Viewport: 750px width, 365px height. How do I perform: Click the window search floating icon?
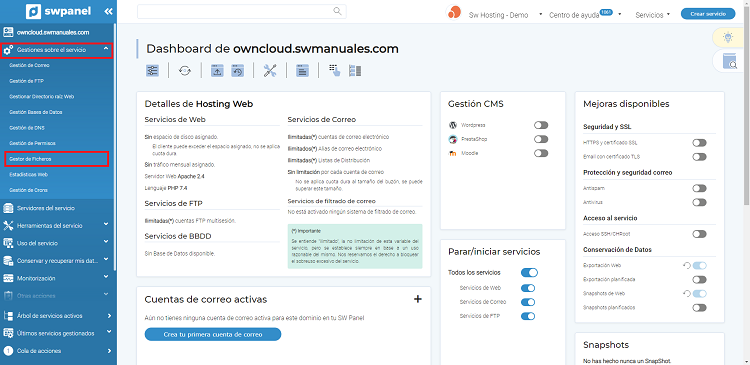730,61
